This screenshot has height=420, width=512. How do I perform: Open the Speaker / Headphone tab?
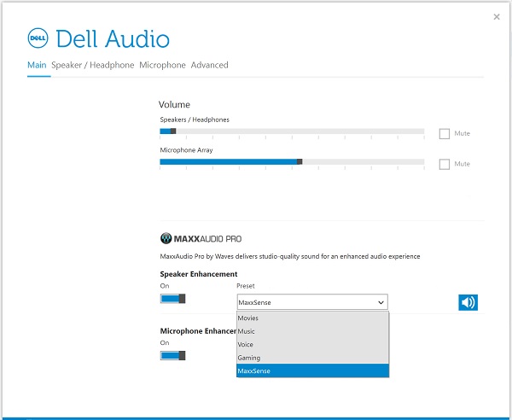92,65
